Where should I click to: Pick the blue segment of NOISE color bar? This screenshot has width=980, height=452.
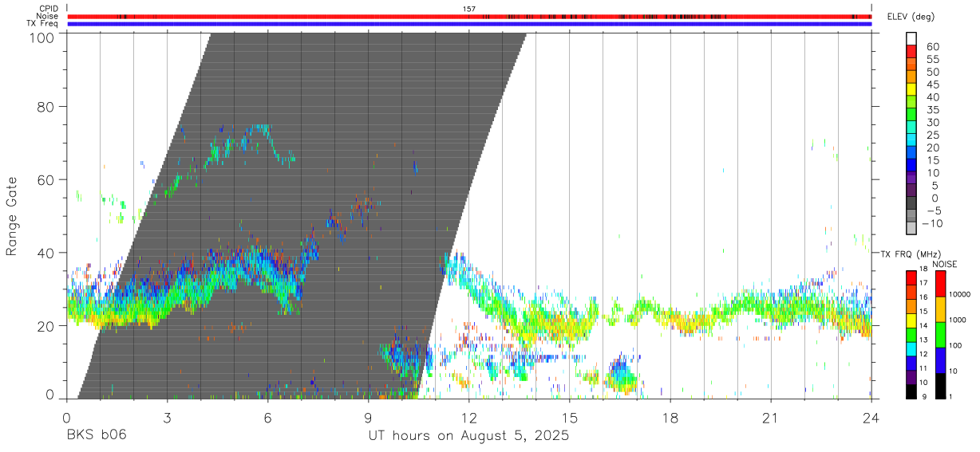click(x=941, y=360)
